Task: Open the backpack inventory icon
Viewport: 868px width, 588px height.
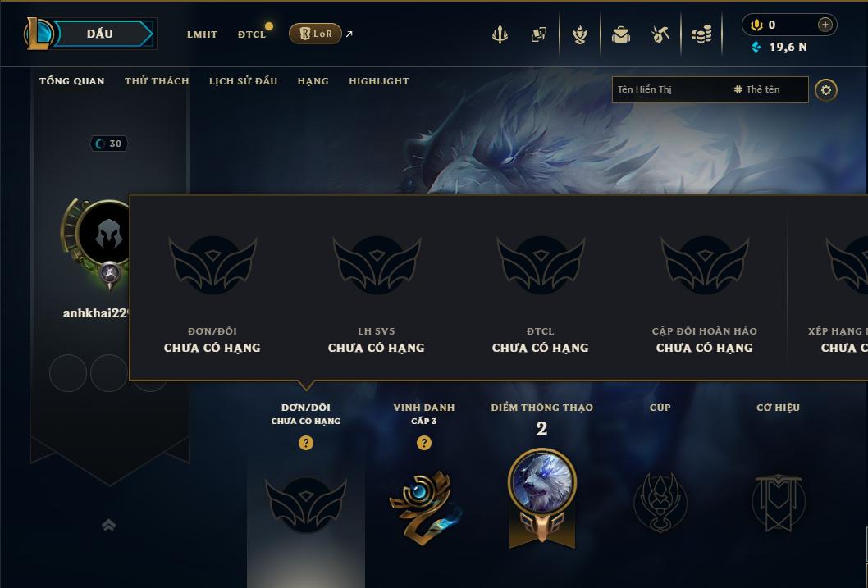Action: pyautogui.click(x=620, y=34)
